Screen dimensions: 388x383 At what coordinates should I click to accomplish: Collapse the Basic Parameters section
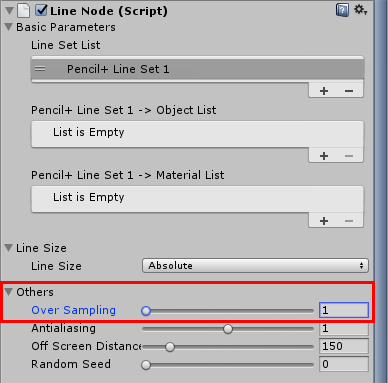[x=9, y=27]
